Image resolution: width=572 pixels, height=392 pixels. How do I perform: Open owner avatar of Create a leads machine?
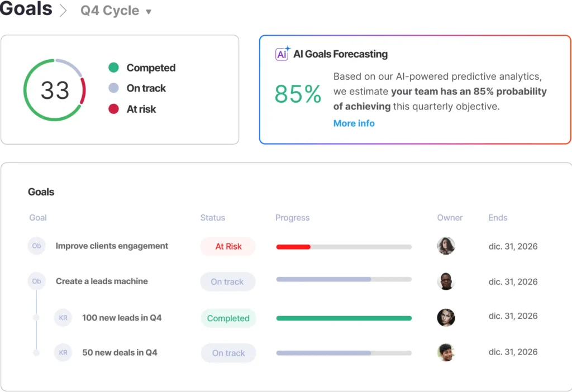tap(446, 281)
